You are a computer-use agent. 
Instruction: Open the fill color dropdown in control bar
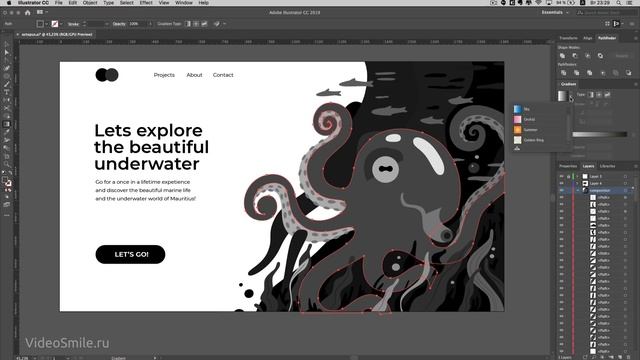[47, 24]
